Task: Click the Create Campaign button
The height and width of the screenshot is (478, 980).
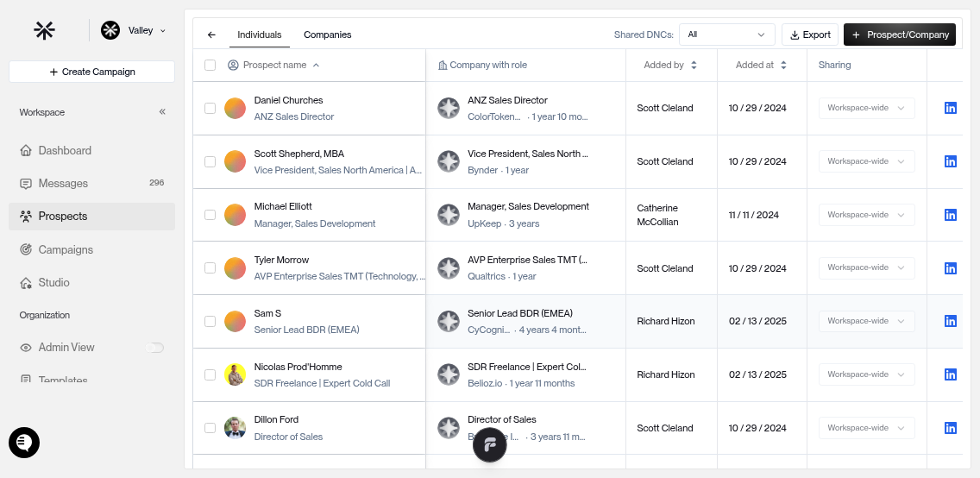Action: pyautogui.click(x=91, y=72)
